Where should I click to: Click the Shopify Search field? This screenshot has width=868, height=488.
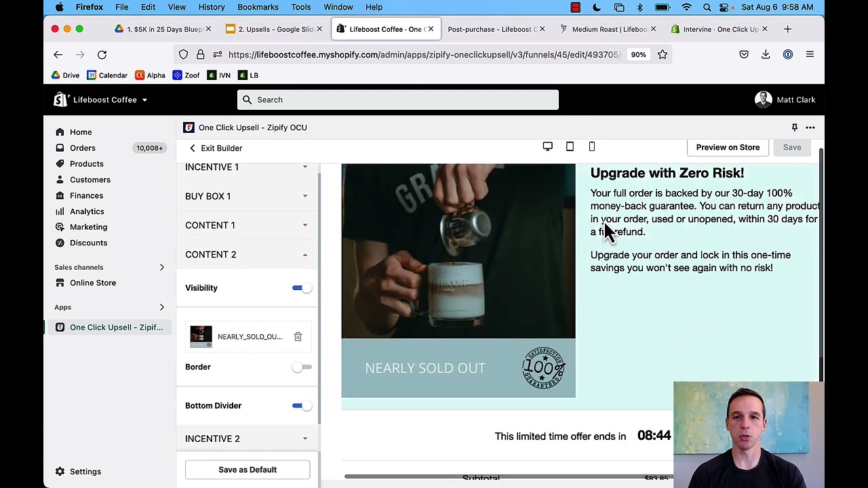tap(398, 100)
